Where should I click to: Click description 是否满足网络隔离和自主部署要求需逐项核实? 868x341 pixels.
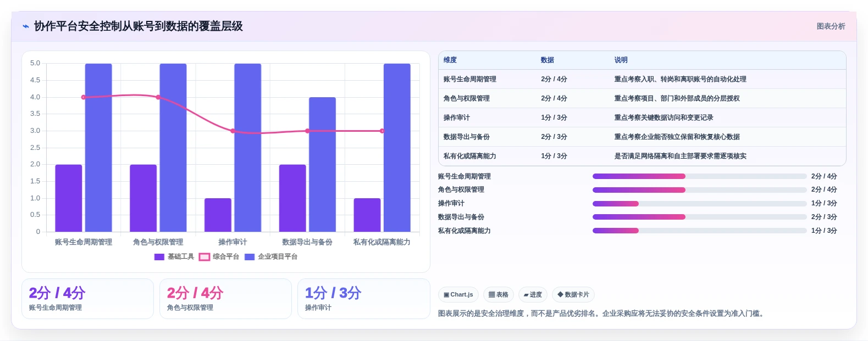pyautogui.click(x=681, y=156)
